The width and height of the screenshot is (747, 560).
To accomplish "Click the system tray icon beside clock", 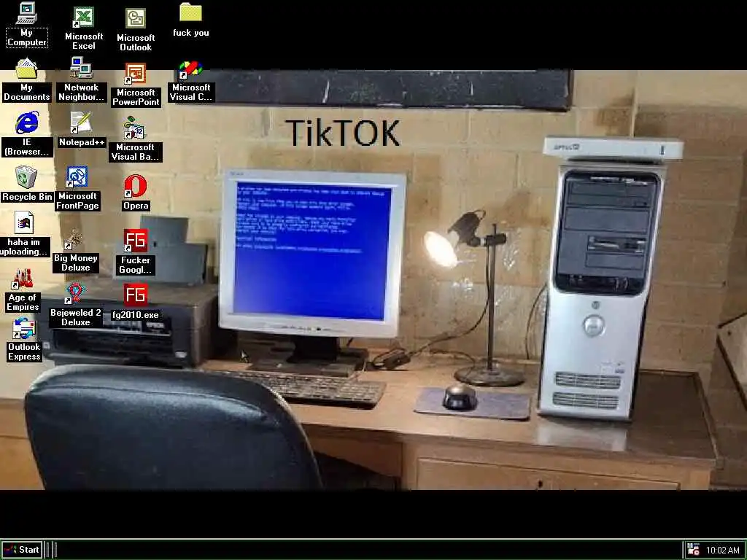I will coord(694,550).
